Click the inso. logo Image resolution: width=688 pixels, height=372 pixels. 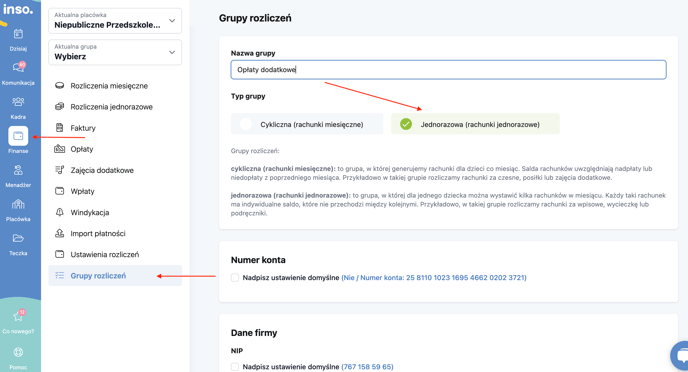coord(18,9)
